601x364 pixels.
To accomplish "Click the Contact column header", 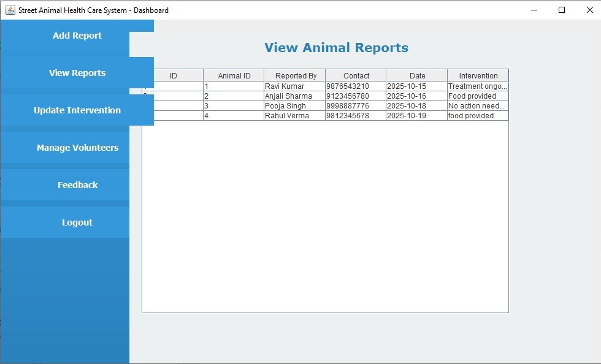I will point(355,75).
